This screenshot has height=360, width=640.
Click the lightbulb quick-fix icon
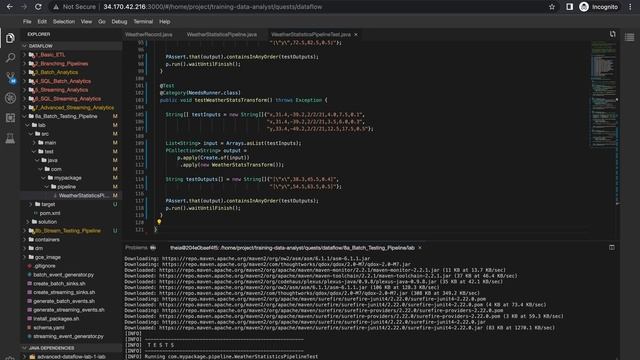(159, 222)
